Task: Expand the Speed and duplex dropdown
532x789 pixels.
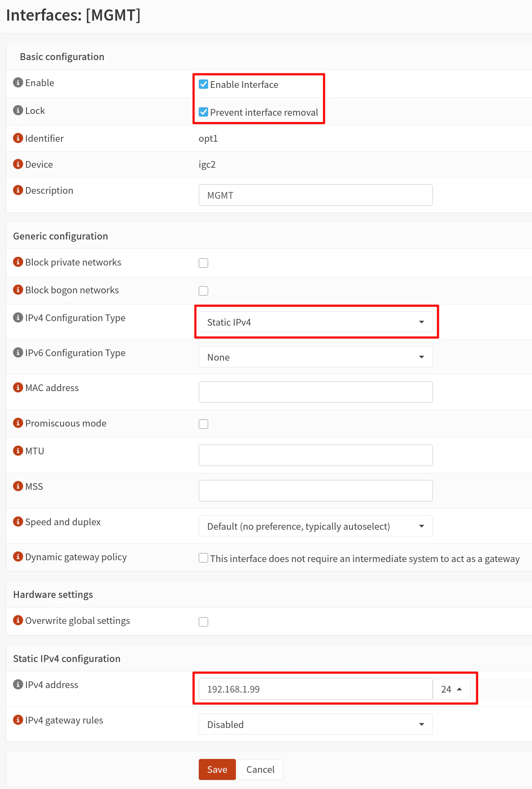Action: [x=316, y=526]
